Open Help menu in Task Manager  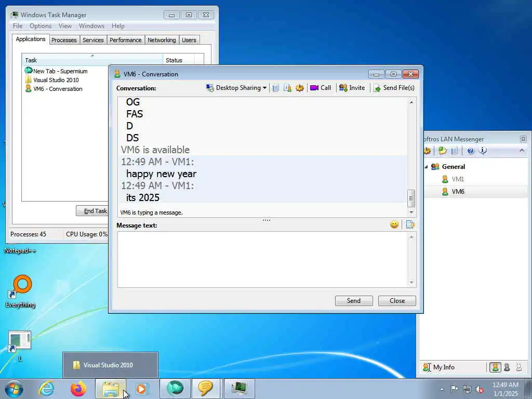pyautogui.click(x=118, y=26)
